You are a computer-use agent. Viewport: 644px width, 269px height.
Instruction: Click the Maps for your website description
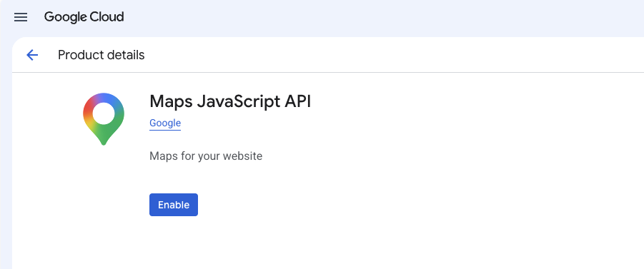[x=206, y=156]
